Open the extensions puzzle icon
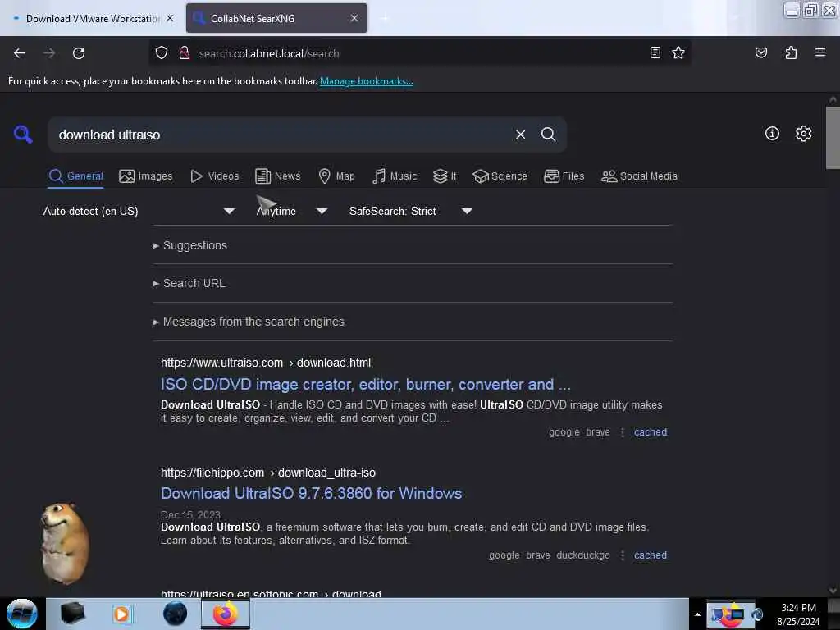This screenshot has height=630, width=840. pos(791,52)
